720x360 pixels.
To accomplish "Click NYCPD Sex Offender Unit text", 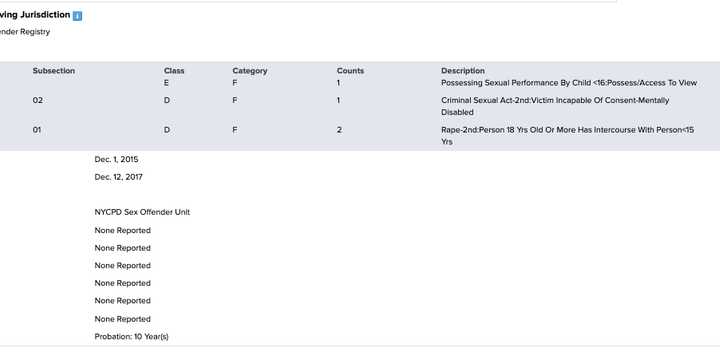I will point(142,212).
